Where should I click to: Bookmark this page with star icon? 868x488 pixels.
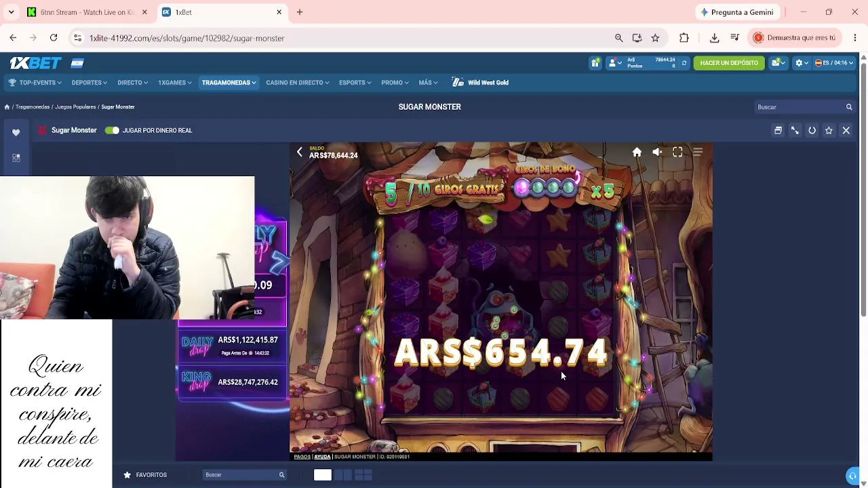pos(655,38)
